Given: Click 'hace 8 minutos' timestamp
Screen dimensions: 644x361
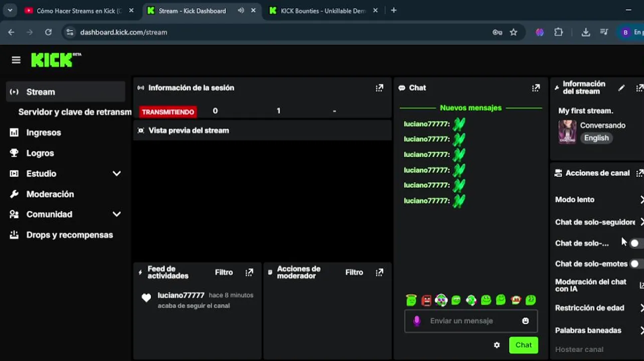Looking at the screenshot, I should (x=231, y=295).
